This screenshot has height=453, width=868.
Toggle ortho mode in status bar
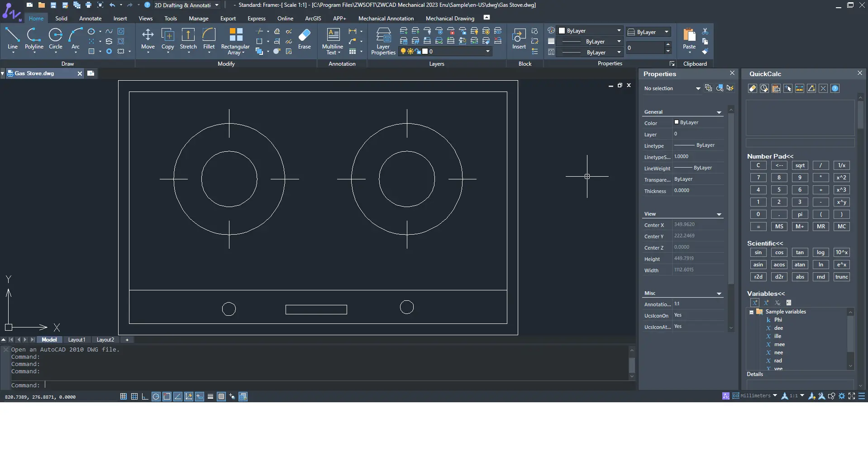click(x=145, y=397)
